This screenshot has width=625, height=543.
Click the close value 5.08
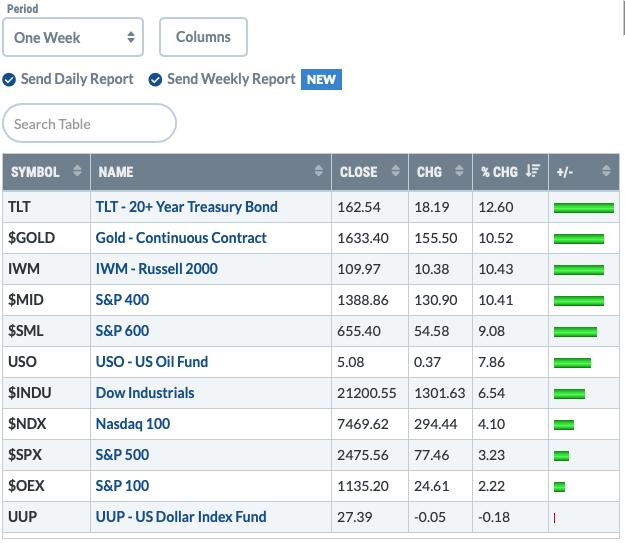click(351, 362)
